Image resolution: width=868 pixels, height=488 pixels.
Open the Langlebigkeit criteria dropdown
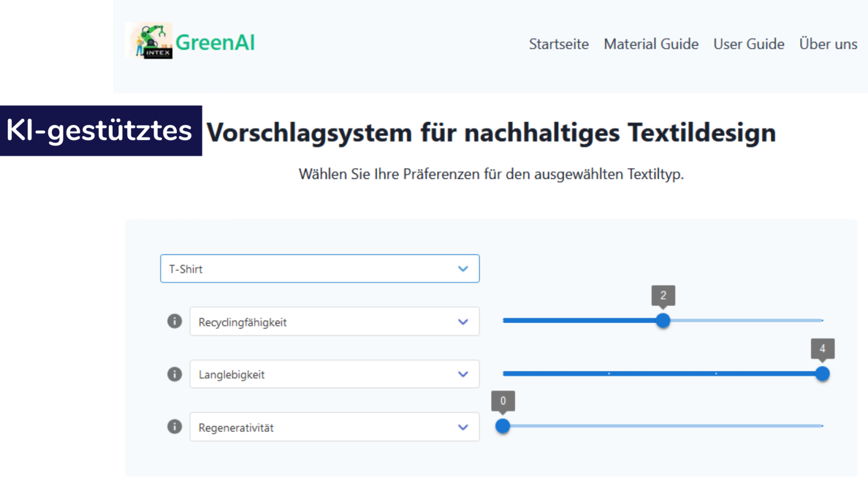point(334,374)
